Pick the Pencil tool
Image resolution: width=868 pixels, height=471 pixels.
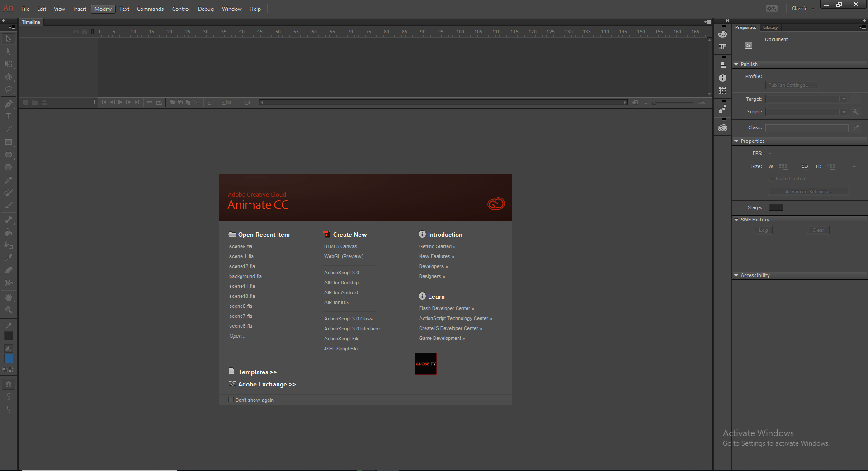pyautogui.click(x=9, y=180)
